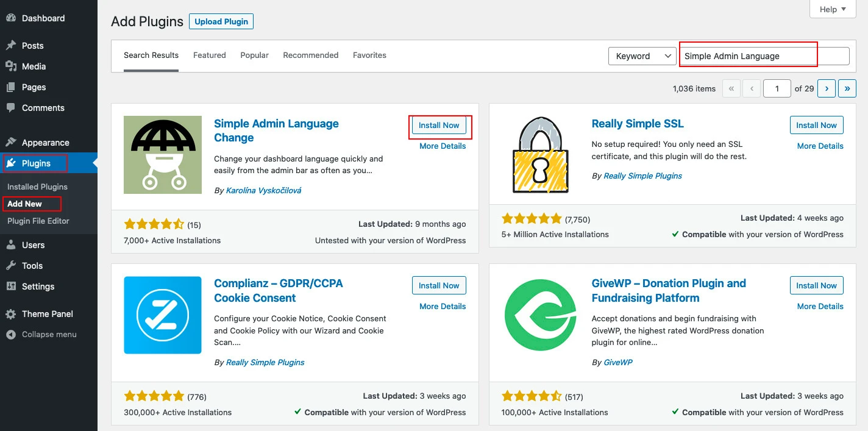The height and width of the screenshot is (431, 868).
Task: Install GiveWP donation plugin
Action: click(x=817, y=285)
